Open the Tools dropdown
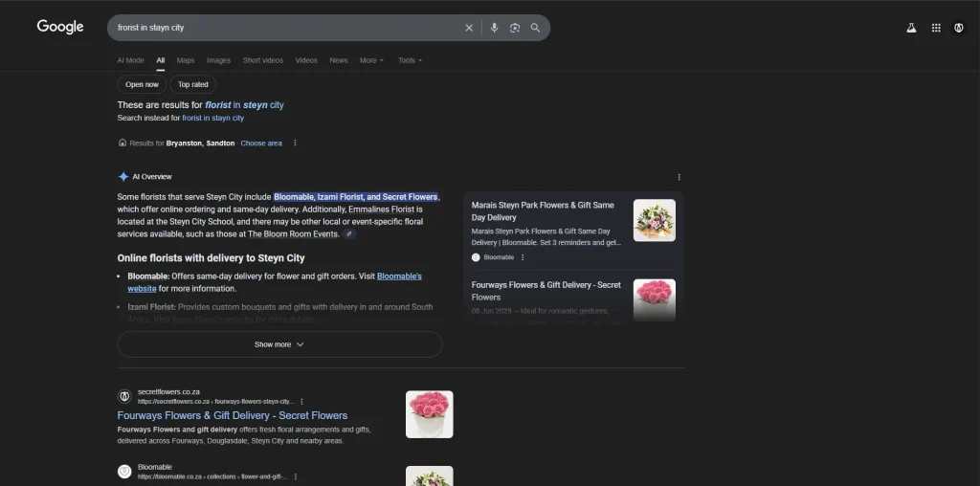Image resolution: width=980 pixels, height=486 pixels. point(410,60)
